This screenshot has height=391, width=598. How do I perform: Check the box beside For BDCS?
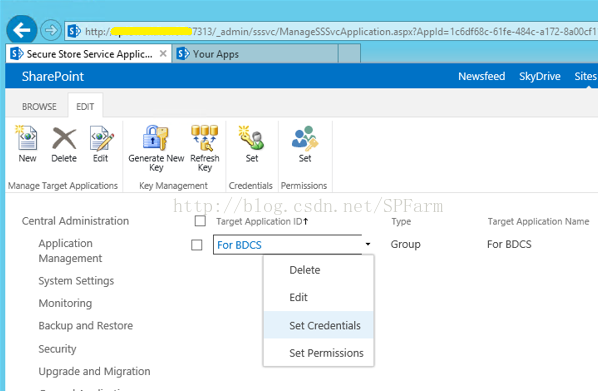tap(197, 245)
